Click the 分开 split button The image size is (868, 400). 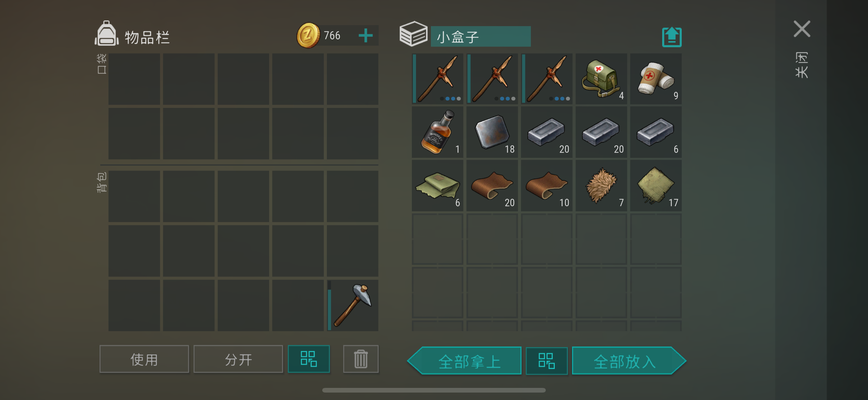(x=238, y=359)
